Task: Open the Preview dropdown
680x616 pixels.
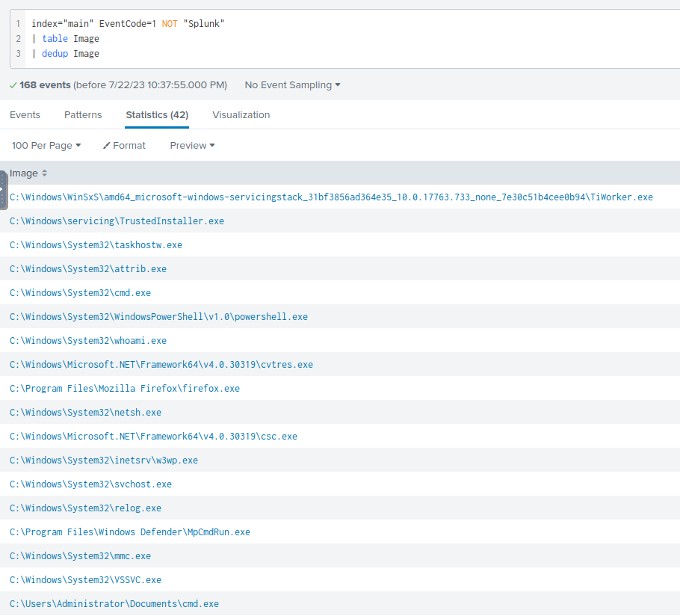Action: (x=192, y=146)
